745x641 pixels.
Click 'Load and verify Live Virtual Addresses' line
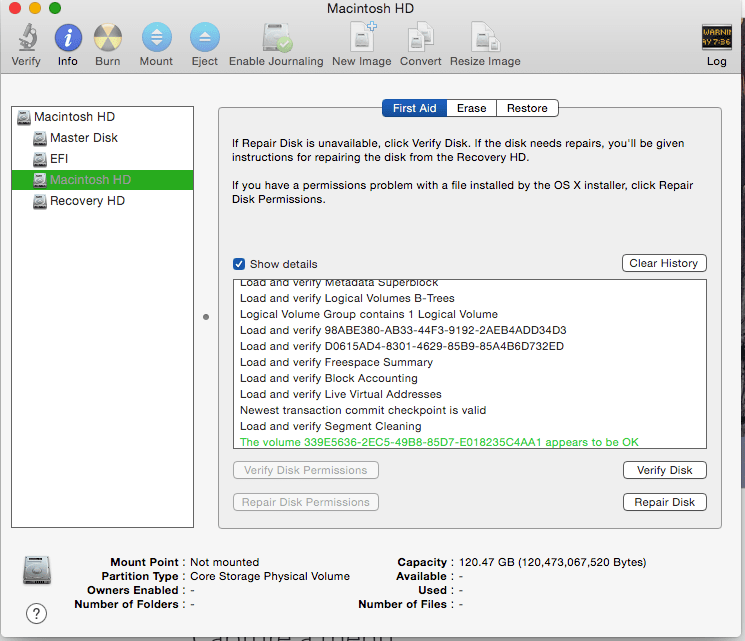pos(341,394)
